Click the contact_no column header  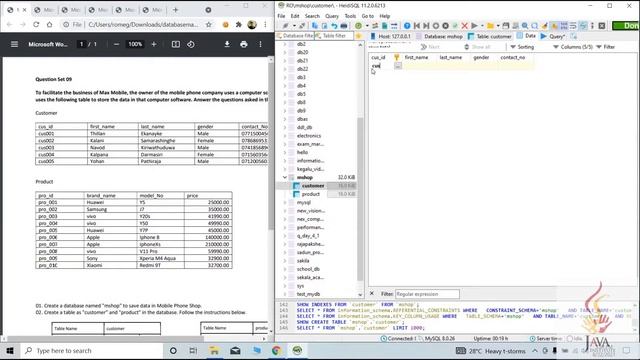coord(513,58)
